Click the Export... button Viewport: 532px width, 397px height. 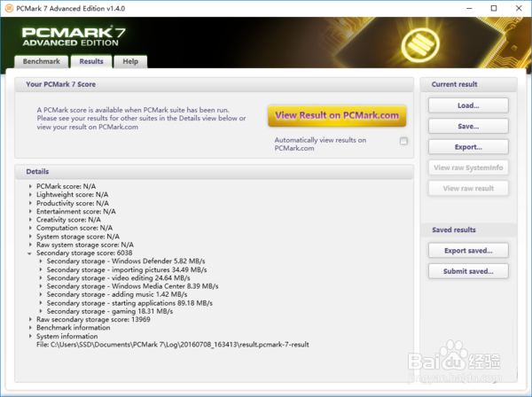468,147
